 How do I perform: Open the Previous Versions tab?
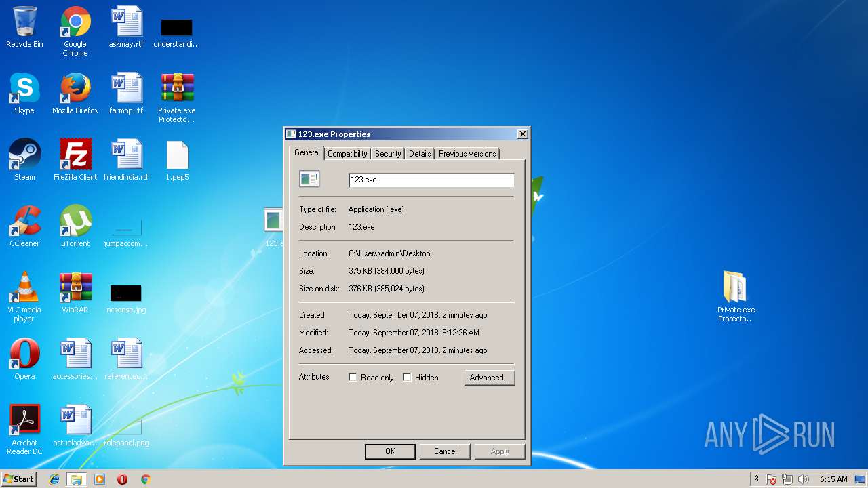[467, 154]
